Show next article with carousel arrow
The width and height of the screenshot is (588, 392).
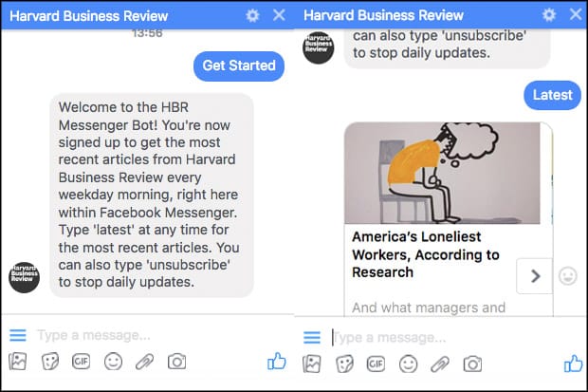pos(535,276)
